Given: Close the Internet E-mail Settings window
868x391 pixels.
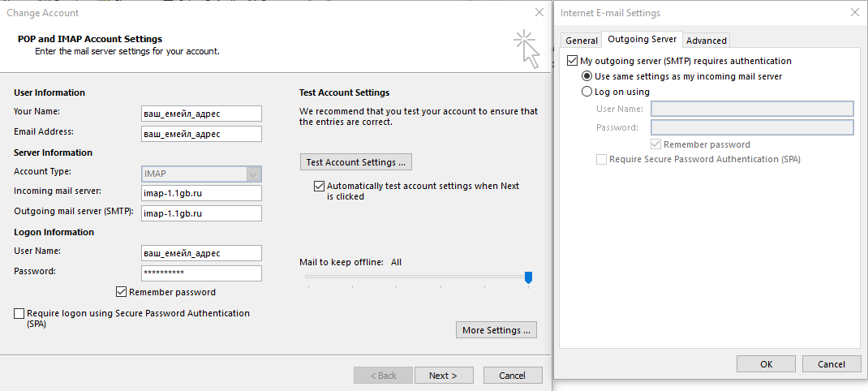Looking at the screenshot, I should (854, 13).
